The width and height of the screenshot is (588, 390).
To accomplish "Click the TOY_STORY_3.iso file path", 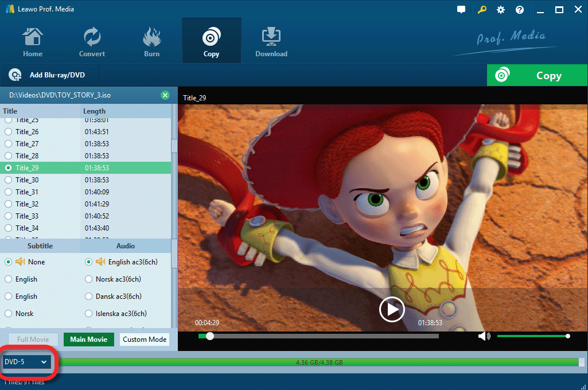I will click(60, 95).
